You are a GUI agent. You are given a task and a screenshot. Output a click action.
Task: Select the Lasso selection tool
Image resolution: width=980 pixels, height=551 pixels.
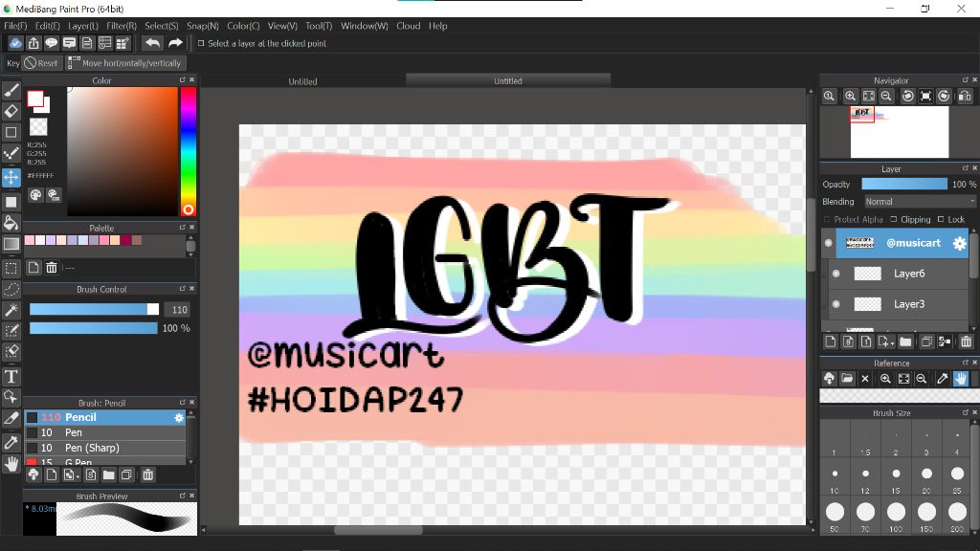11,289
